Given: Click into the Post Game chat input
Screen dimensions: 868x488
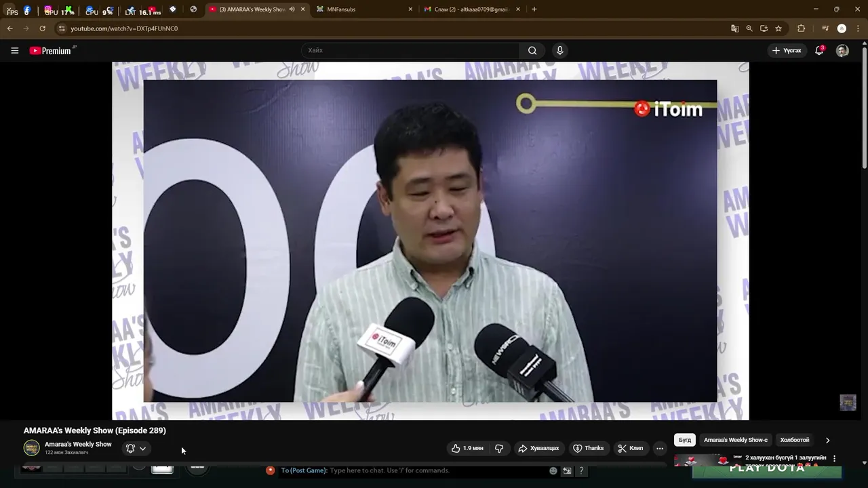Looking at the screenshot, I should [x=410, y=470].
